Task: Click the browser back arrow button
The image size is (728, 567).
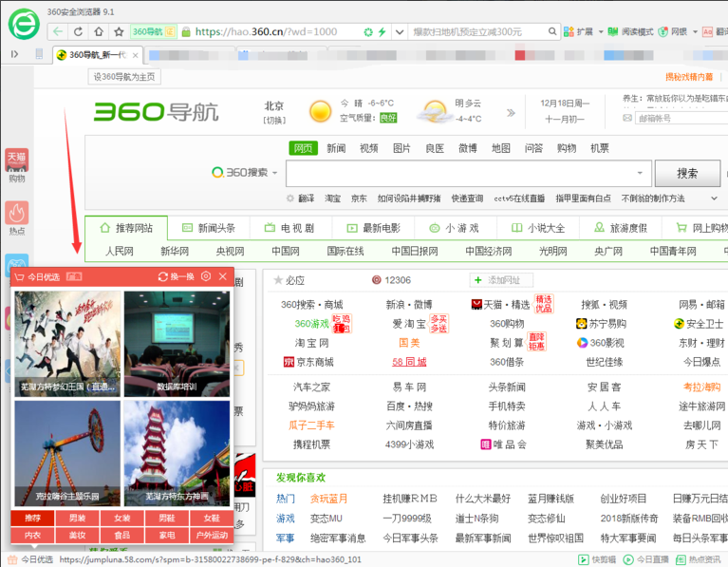Action: (x=58, y=31)
